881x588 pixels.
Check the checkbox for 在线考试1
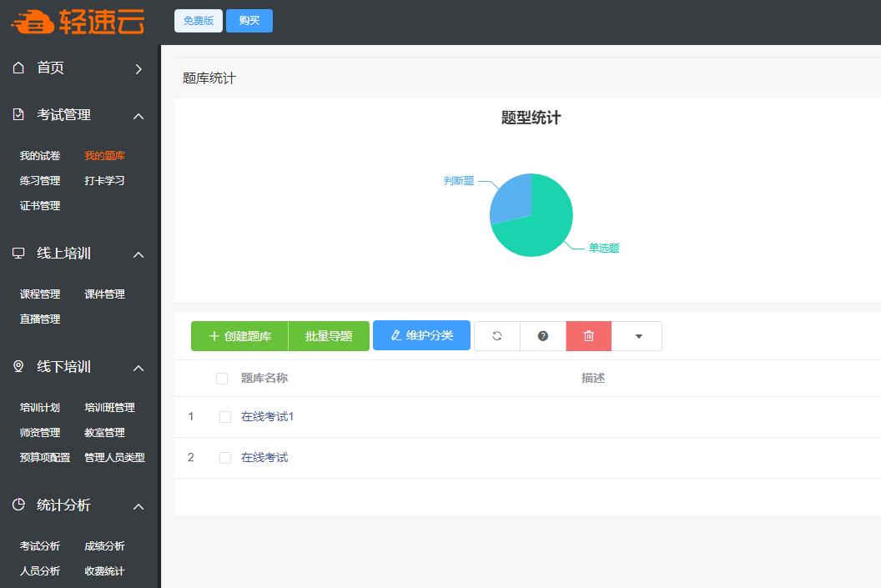point(224,417)
